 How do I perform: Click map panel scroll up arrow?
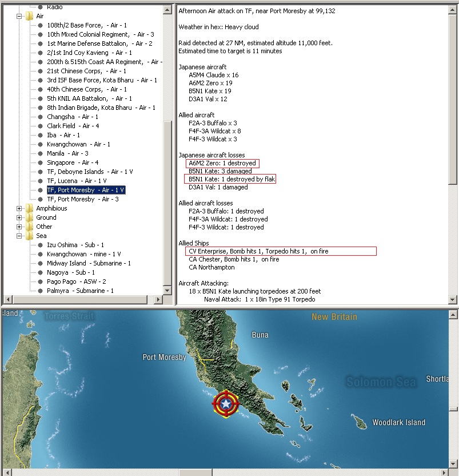(x=453, y=315)
